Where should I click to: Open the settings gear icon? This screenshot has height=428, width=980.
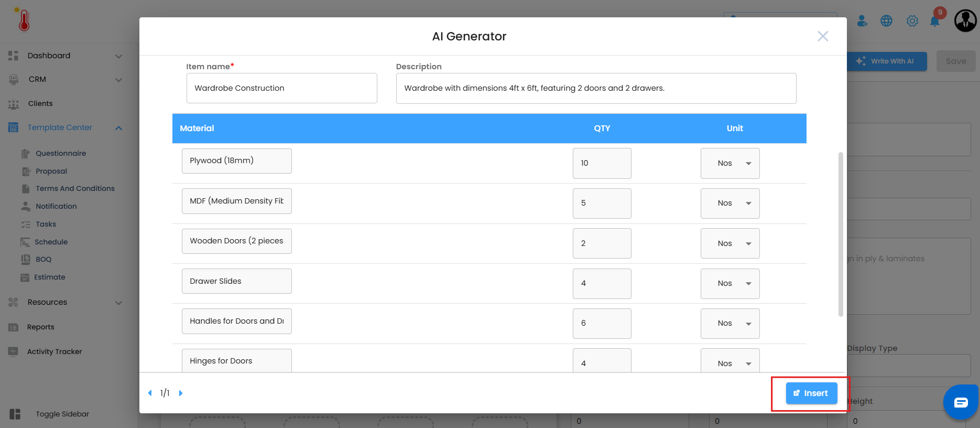912,21
